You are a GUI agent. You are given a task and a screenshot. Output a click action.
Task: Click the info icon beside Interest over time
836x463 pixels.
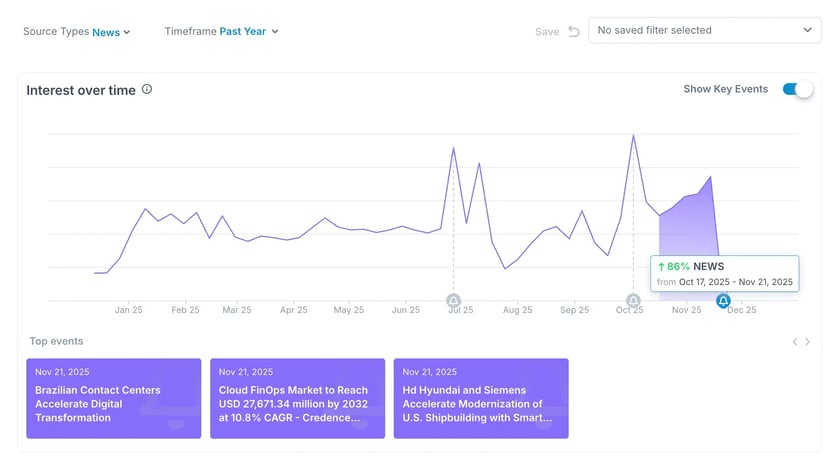(147, 89)
